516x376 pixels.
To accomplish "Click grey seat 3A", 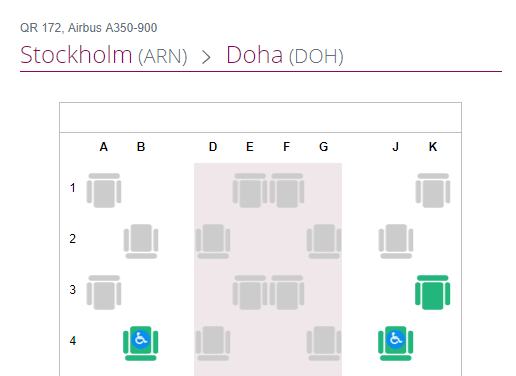I will point(104,292).
